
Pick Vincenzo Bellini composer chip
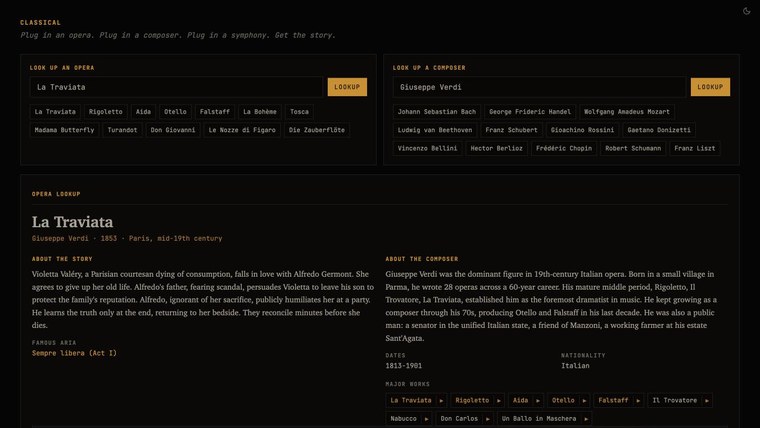coord(428,148)
